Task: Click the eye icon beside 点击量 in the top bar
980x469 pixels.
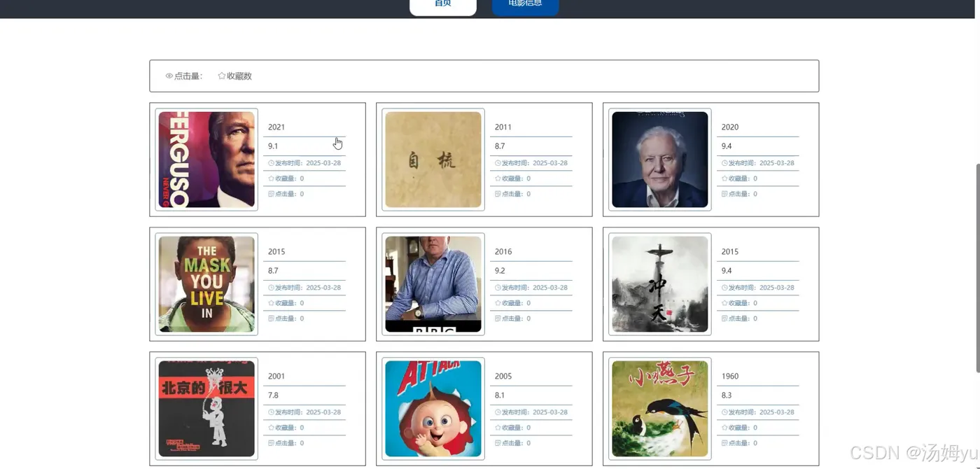Action: click(169, 76)
